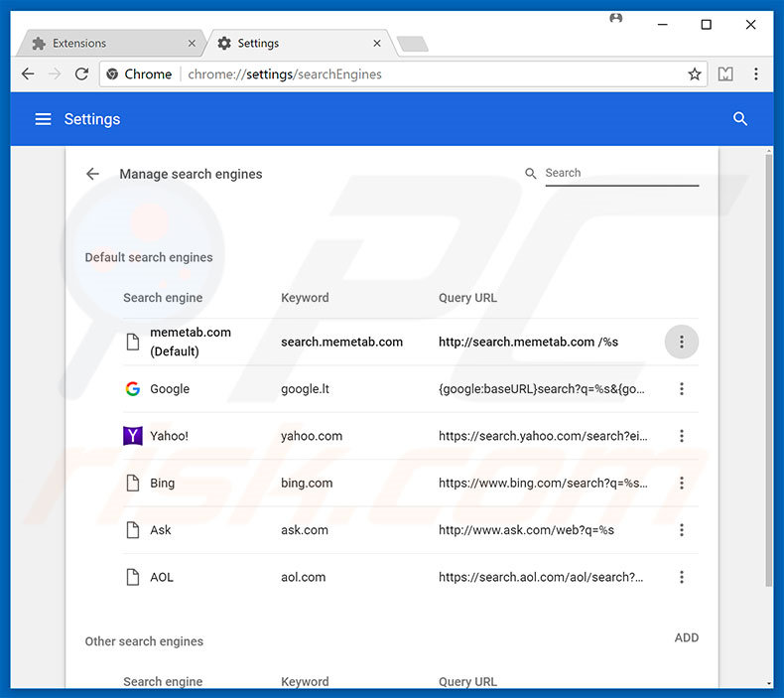
Task: Click the search.memetab.com keyword cell
Action: coord(341,342)
